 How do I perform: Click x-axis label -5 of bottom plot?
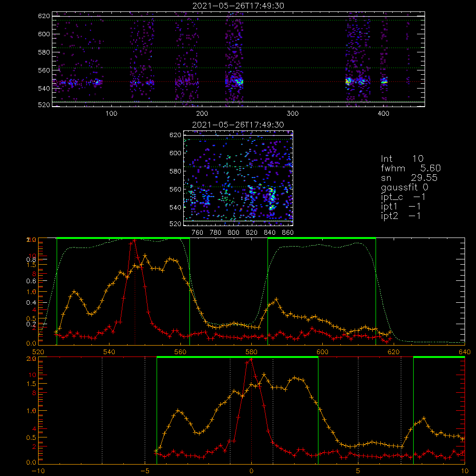[x=145, y=471]
